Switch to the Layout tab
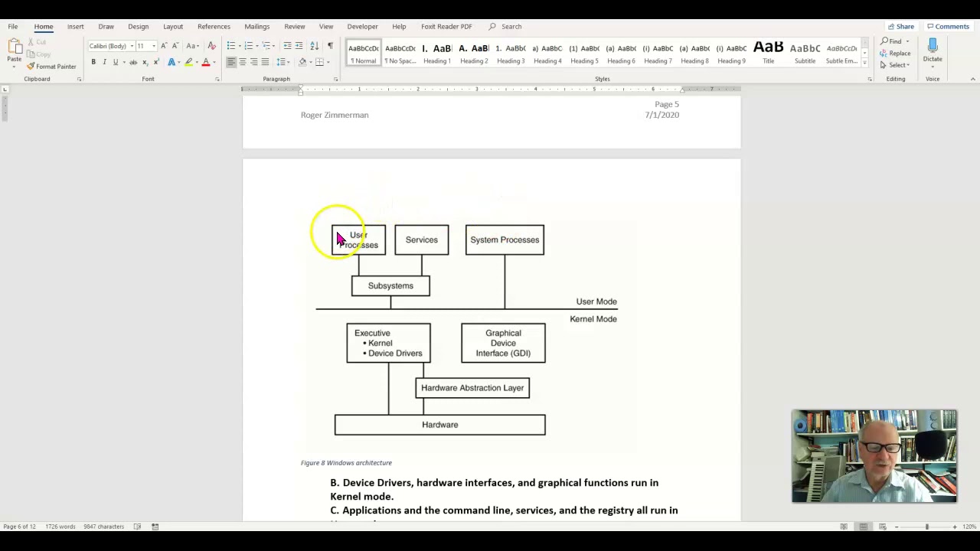 tap(173, 26)
